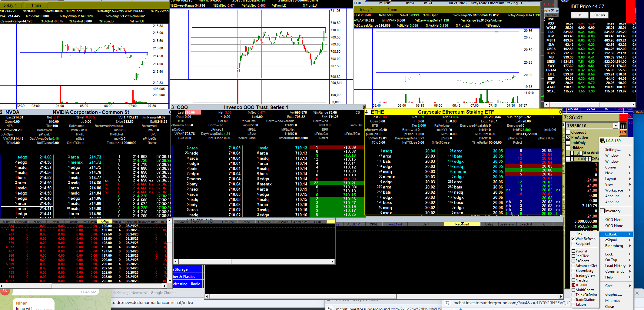The width and height of the screenshot is (644, 310).
Task: Expand the Workspace submenu
Action: (616, 190)
